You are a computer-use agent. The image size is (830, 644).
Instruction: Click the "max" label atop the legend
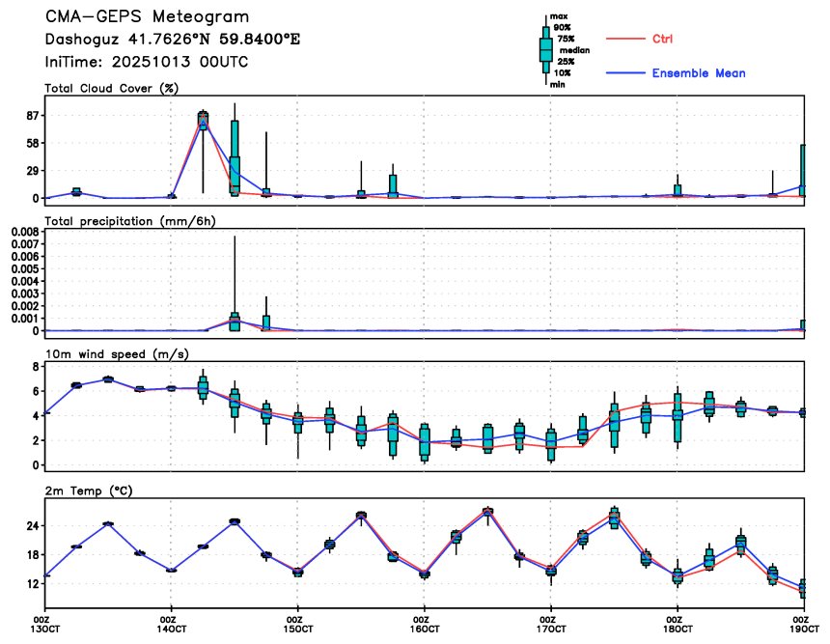(558, 16)
